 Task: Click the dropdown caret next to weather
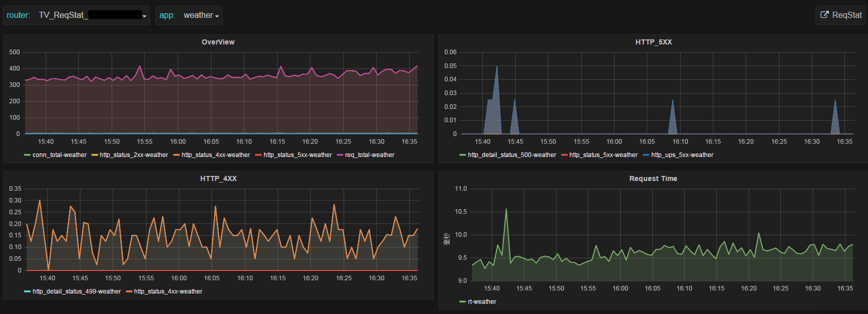click(x=217, y=16)
